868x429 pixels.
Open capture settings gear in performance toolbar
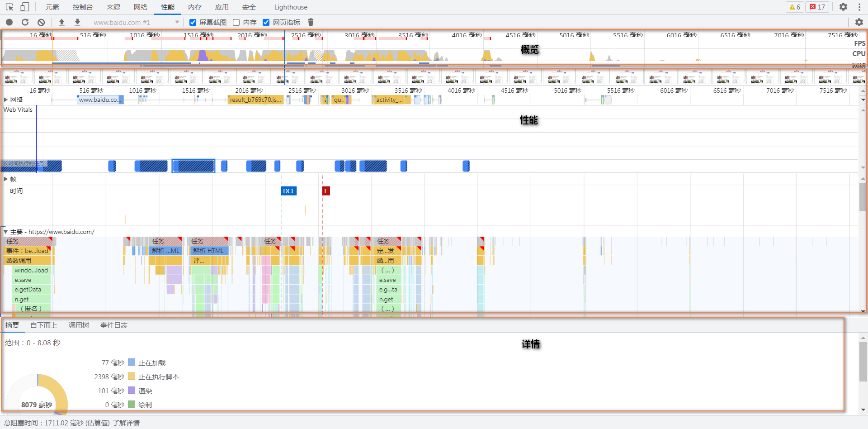pyautogui.click(x=859, y=22)
